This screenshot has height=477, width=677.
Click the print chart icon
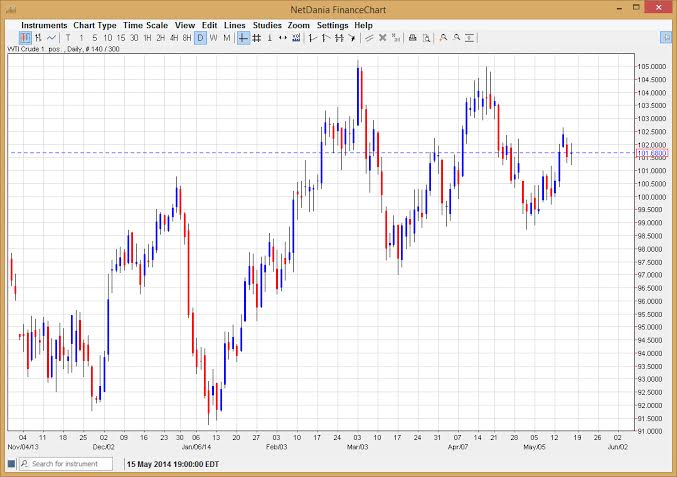point(412,38)
